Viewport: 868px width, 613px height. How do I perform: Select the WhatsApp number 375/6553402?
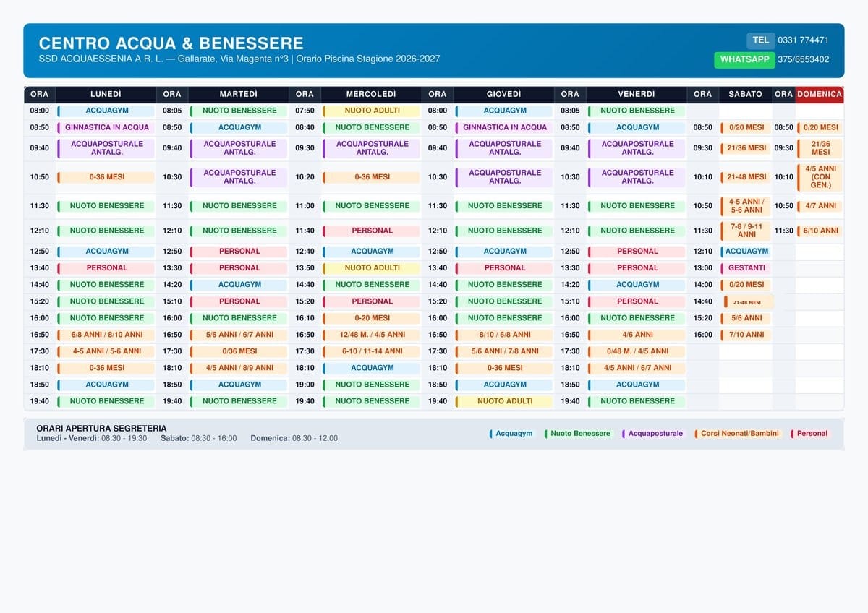pyautogui.click(x=803, y=60)
